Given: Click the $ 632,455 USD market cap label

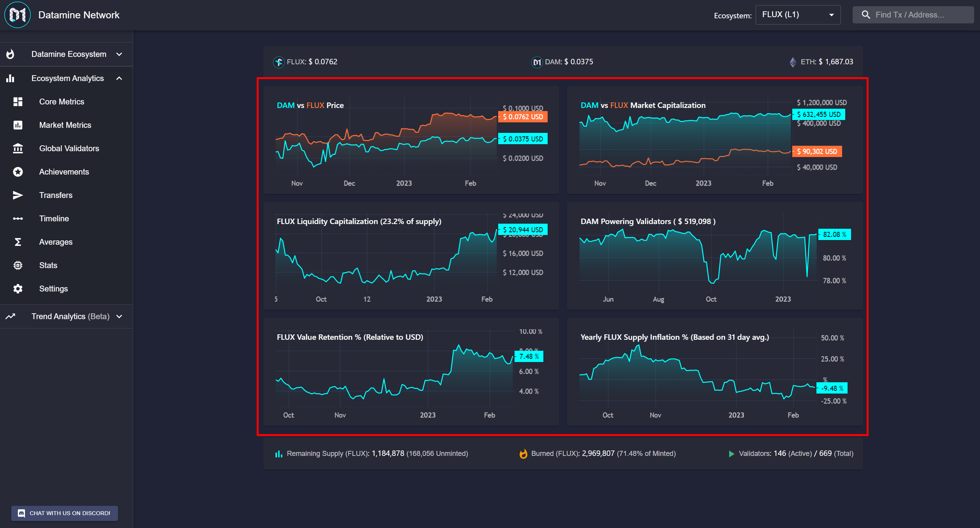Looking at the screenshot, I should 818,115.
